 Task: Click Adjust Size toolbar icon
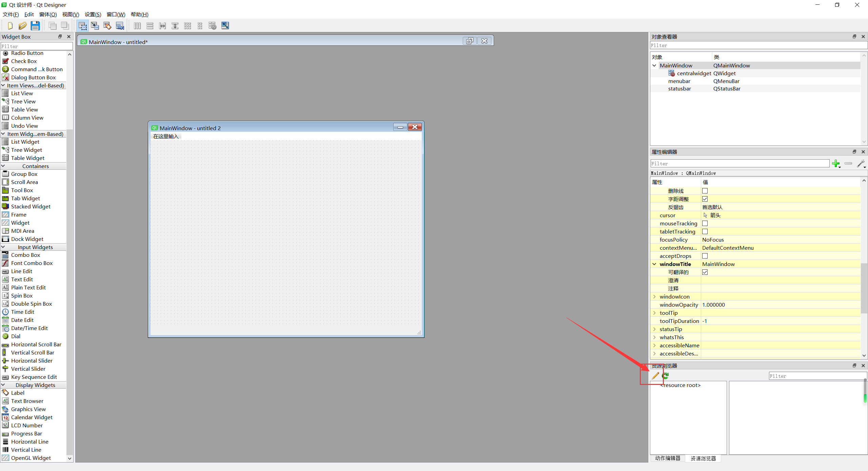[x=225, y=26]
